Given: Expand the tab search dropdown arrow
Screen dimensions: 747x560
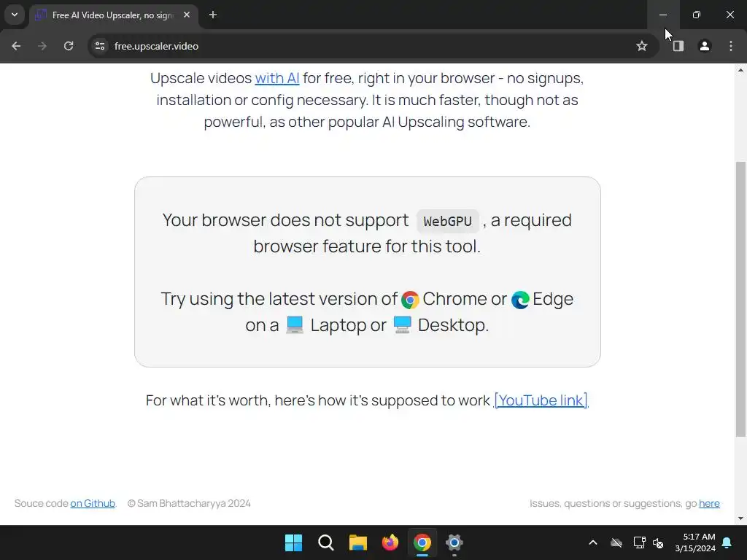Looking at the screenshot, I should point(15,15).
